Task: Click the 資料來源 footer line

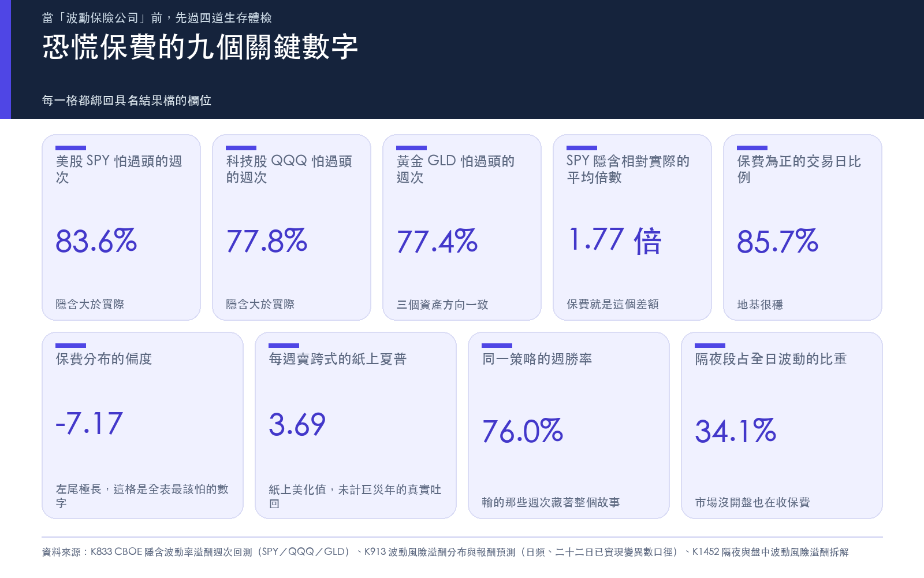Action: point(445,552)
